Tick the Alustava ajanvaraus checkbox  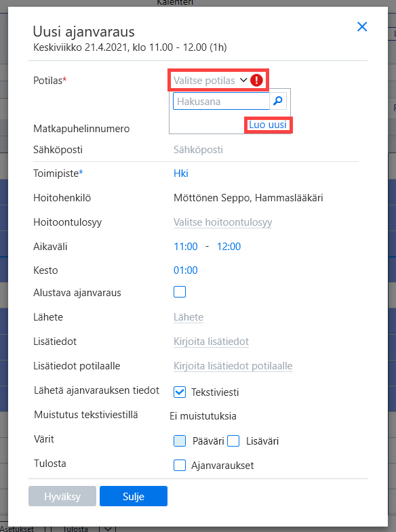180,292
